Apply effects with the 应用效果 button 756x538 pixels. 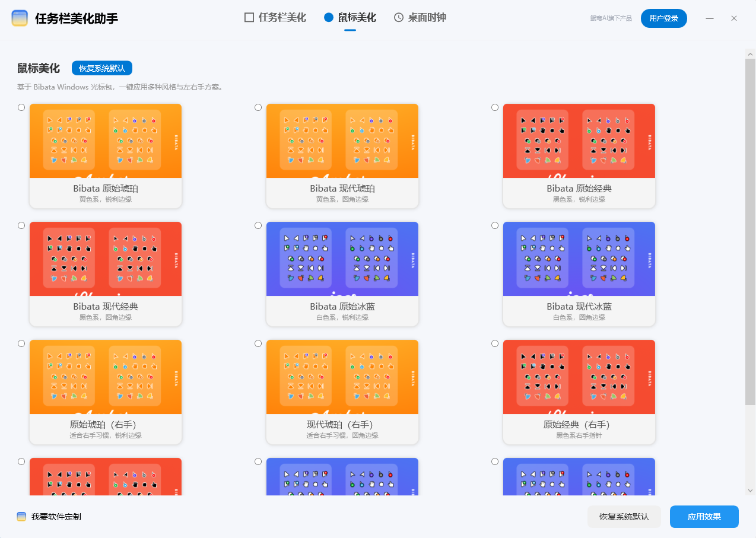704,517
